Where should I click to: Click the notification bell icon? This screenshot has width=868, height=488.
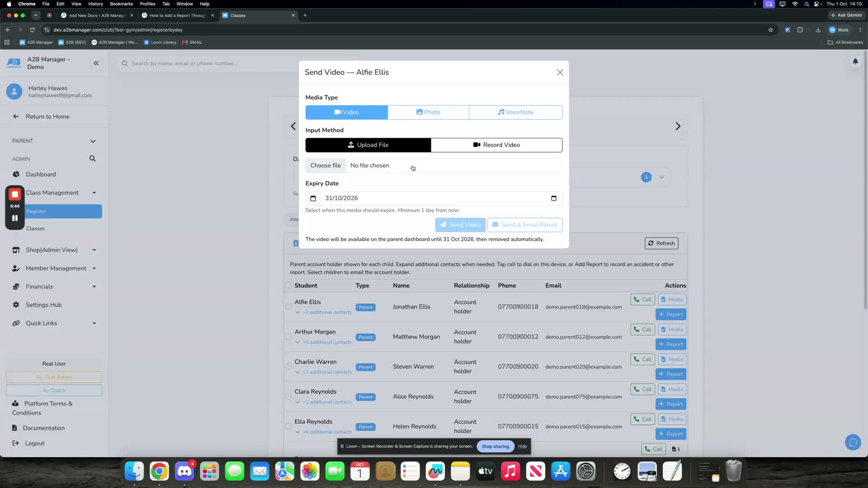(x=855, y=61)
